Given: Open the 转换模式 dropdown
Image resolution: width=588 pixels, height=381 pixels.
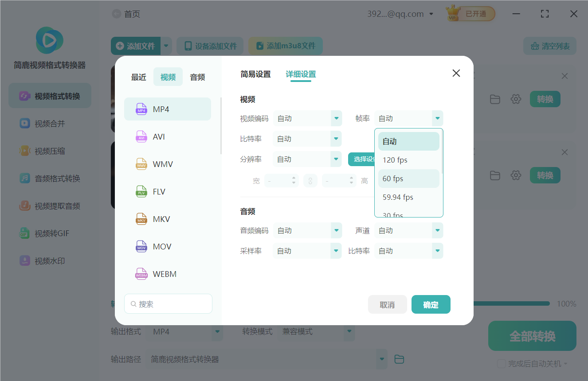Looking at the screenshot, I should pyautogui.click(x=316, y=331).
